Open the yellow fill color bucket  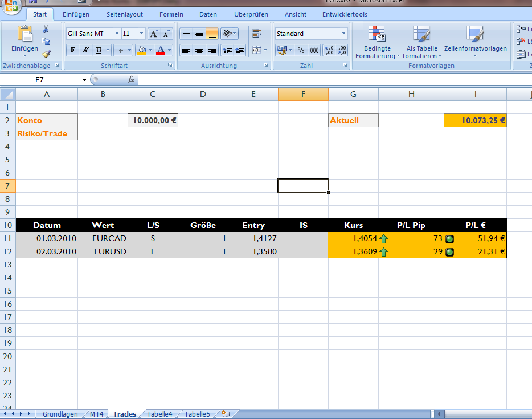(142, 50)
